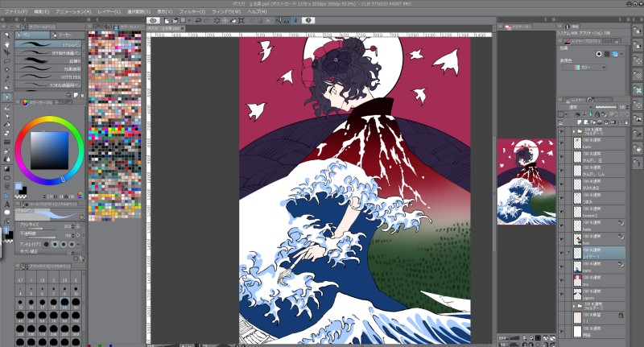Switch to ナビゲーター panel tab
The height and width of the screenshot is (347, 644).
coord(518,27)
